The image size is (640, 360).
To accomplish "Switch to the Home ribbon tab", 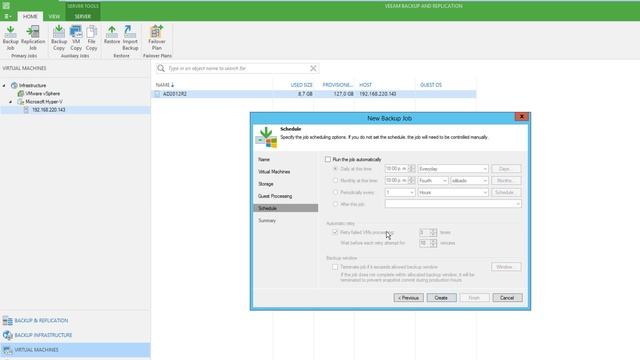I will [x=30, y=16].
